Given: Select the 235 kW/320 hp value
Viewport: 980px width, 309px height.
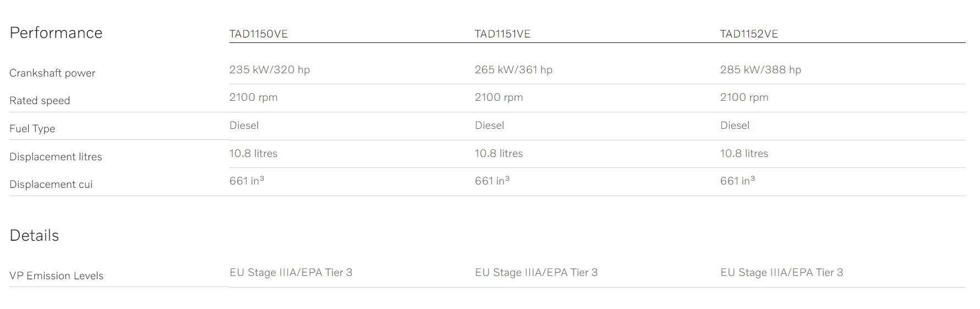Looking at the screenshot, I should pos(270,70).
